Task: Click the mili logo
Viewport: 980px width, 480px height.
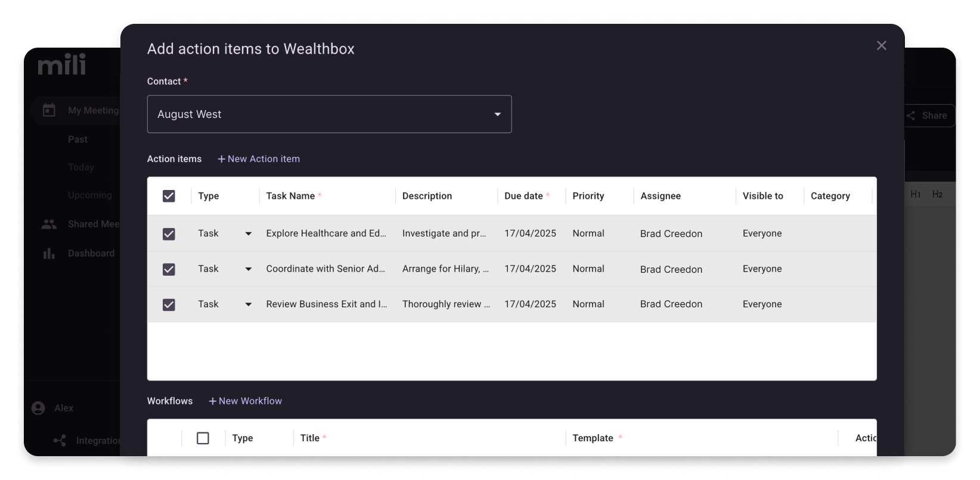Action: [62, 64]
